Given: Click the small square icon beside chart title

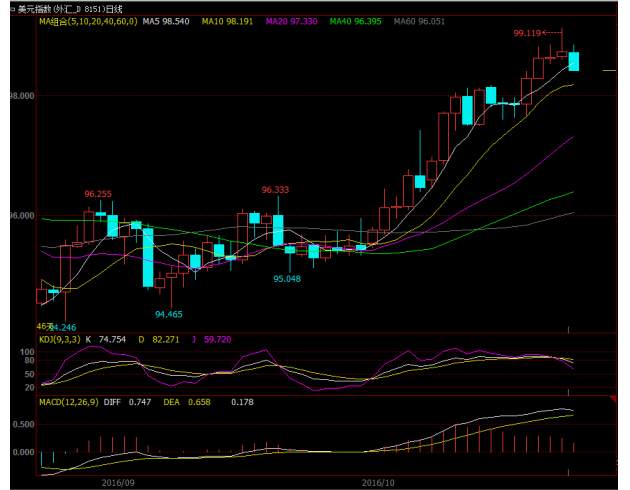Looking at the screenshot, I should click(12, 9).
